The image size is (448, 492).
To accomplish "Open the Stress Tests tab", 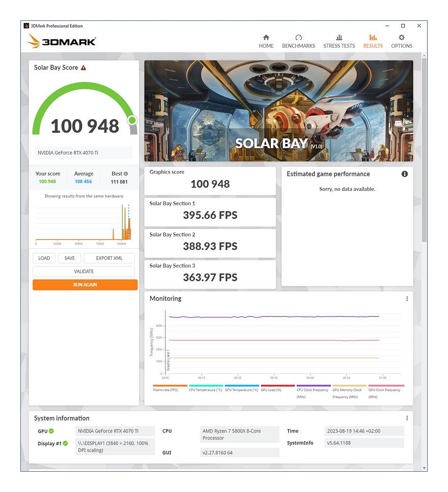I will (x=339, y=42).
